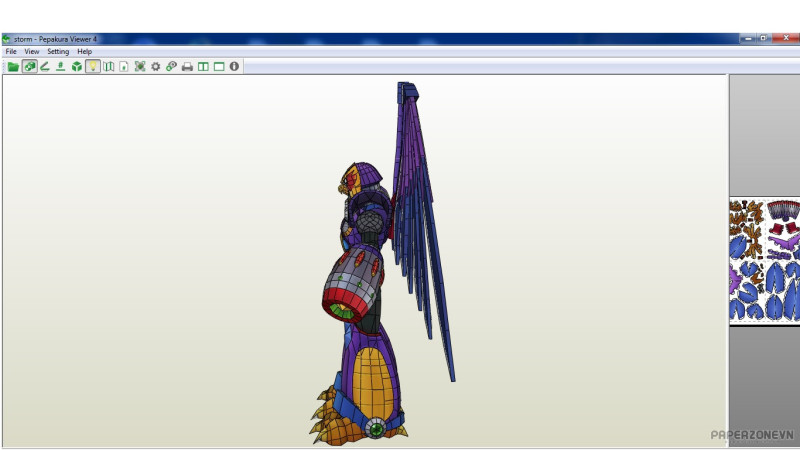Click the green link chain icon

pyautogui.click(x=171, y=67)
